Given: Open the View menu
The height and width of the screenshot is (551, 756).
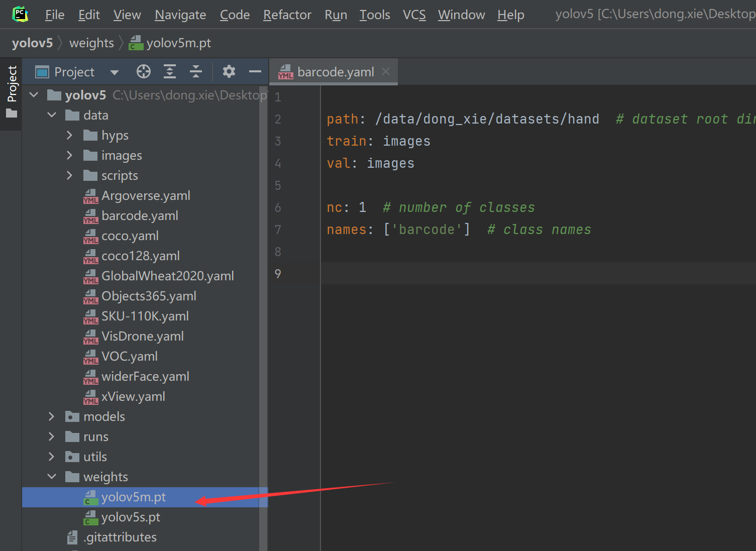Looking at the screenshot, I should click(x=127, y=15).
